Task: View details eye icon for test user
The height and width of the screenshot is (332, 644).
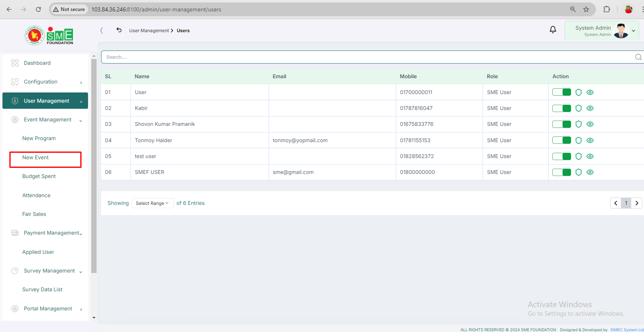Action: coord(590,156)
